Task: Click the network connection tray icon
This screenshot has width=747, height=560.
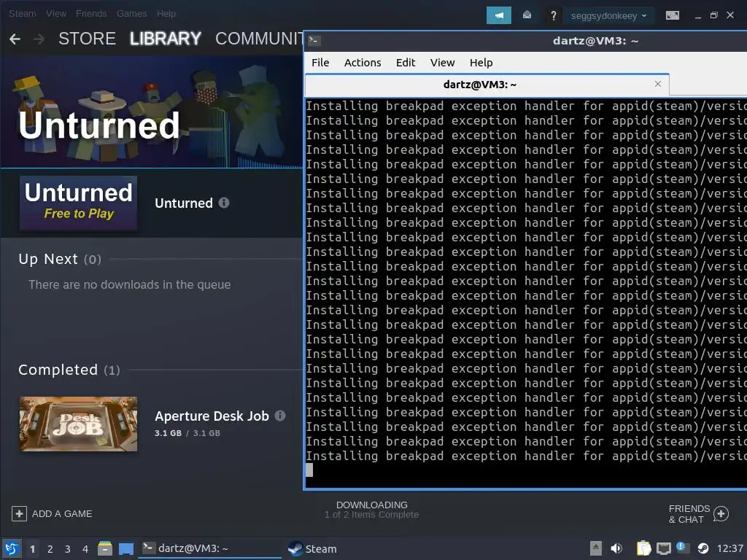Action: 663,549
